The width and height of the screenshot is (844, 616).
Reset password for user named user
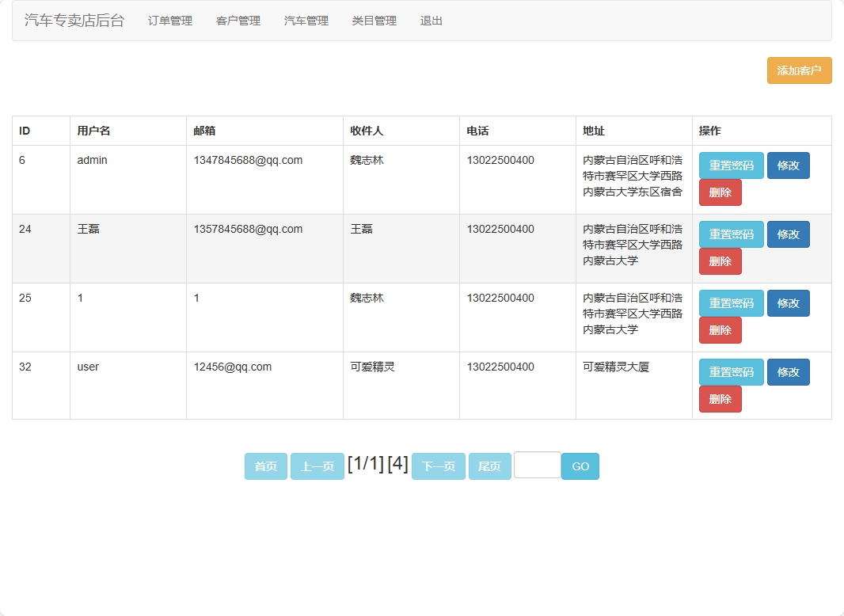(731, 371)
